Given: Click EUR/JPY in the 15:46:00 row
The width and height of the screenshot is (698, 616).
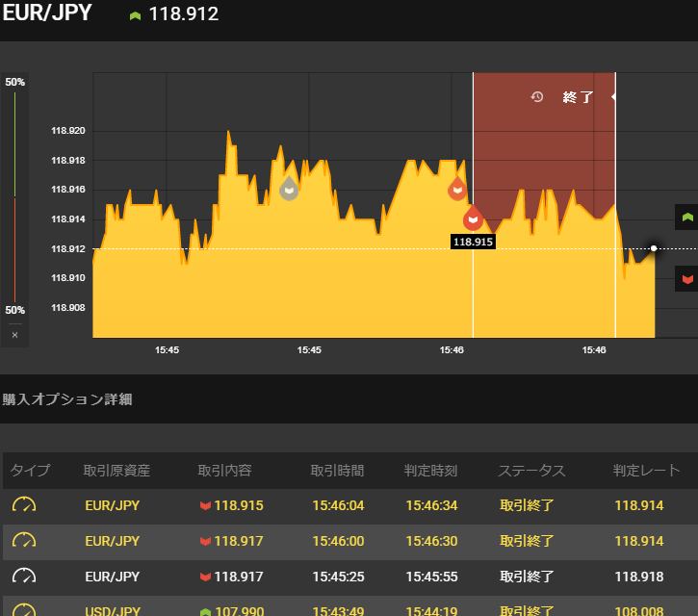Looking at the screenshot, I should click(x=113, y=541).
